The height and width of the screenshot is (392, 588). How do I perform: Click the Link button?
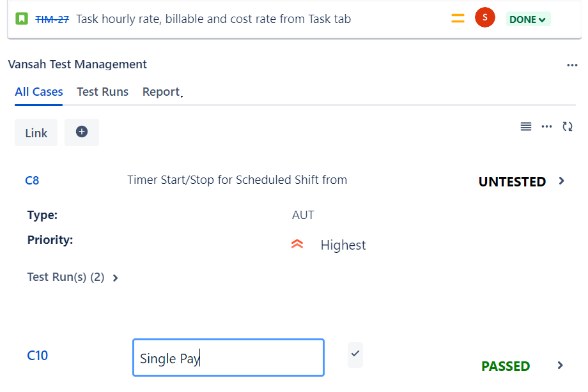tap(36, 133)
